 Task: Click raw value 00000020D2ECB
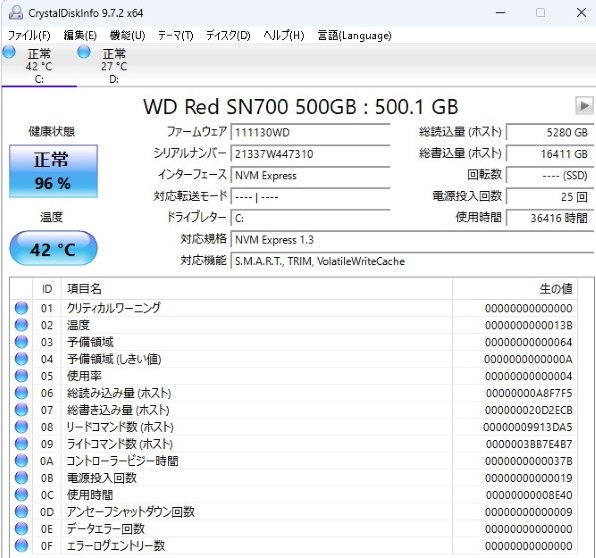pos(529,410)
